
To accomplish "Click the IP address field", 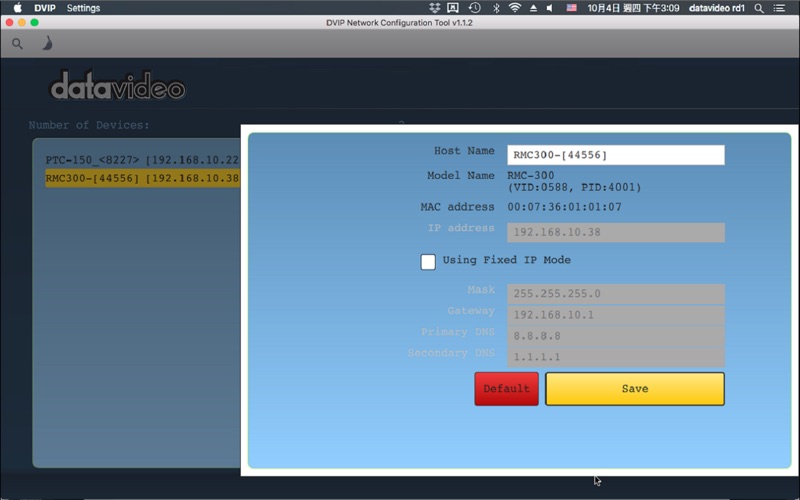I will pyautogui.click(x=615, y=232).
